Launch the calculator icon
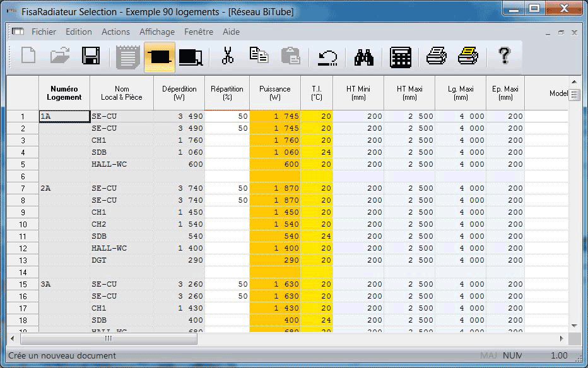 [x=400, y=57]
